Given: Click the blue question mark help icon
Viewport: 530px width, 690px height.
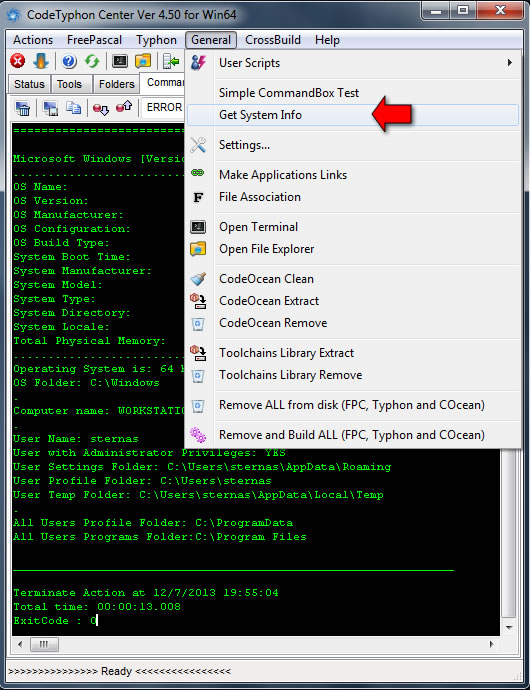Looking at the screenshot, I should [x=69, y=61].
